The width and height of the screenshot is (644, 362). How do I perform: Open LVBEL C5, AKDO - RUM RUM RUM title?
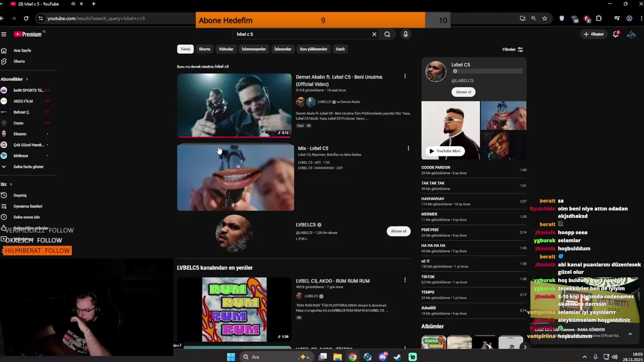coord(333,281)
